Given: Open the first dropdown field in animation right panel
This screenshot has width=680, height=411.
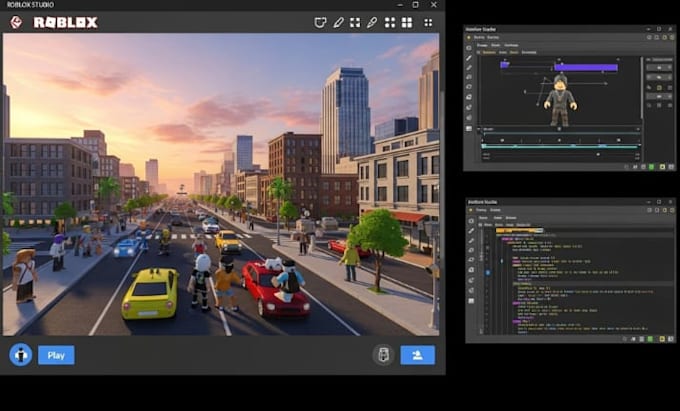Looking at the screenshot, I should pyautogui.click(x=659, y=67).
